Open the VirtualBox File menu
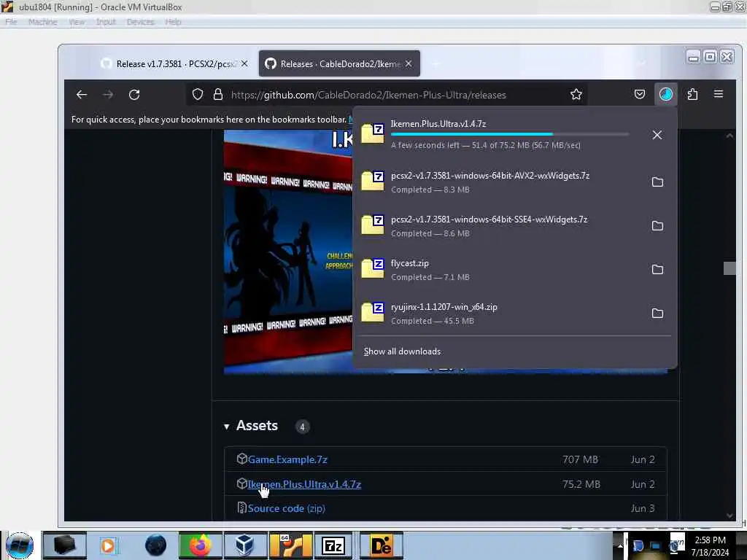 (11, 22)
